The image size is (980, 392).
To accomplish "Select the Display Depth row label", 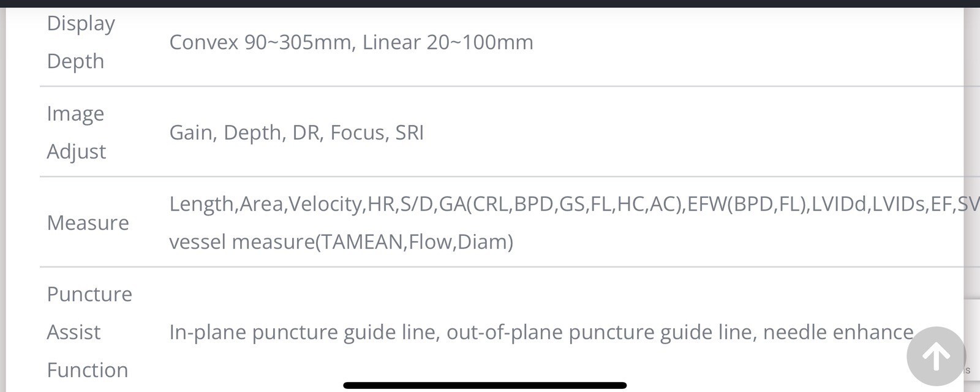I will point(81,42).
